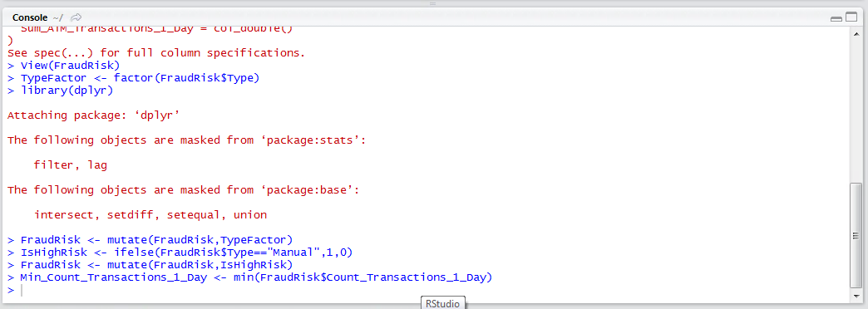Image resolution: width=868 pixels, height=309 pixels.
Task: Click the pane splitter grip at top
Action: tap(433, 3)
